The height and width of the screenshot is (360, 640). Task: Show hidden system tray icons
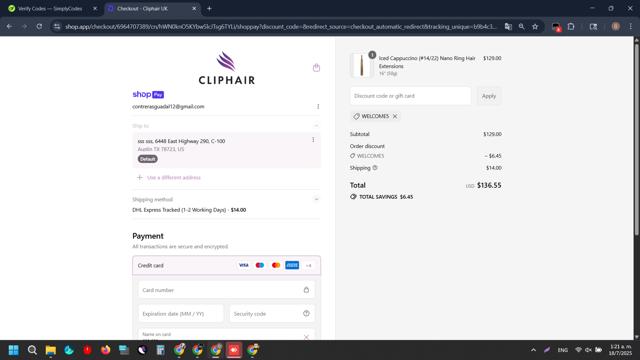(x=533, y=350)
